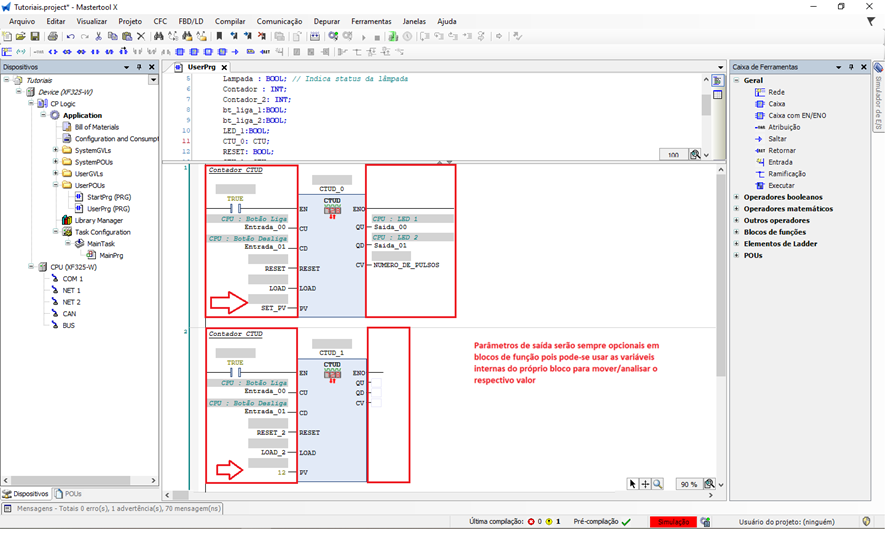The width and height of the screenshot is (886, 533).
Task: Click the Library Manager item in tree
Action: tap(98, 220)
